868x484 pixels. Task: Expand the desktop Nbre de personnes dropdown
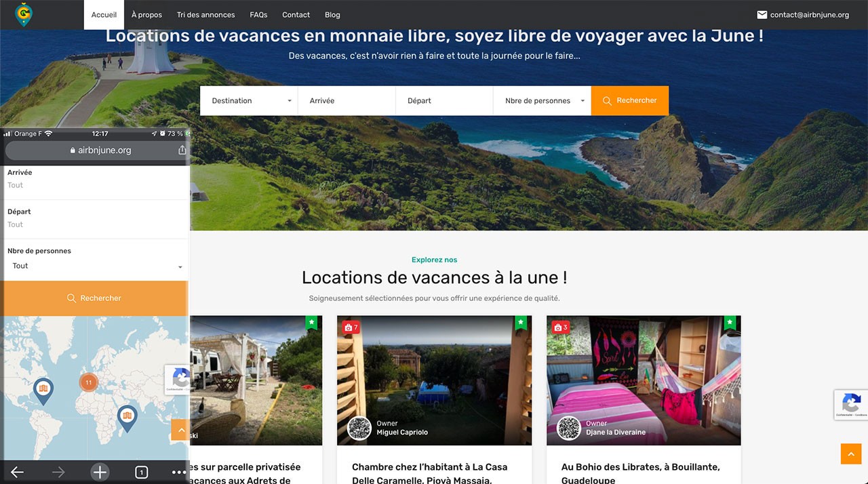tap(542, 100)
